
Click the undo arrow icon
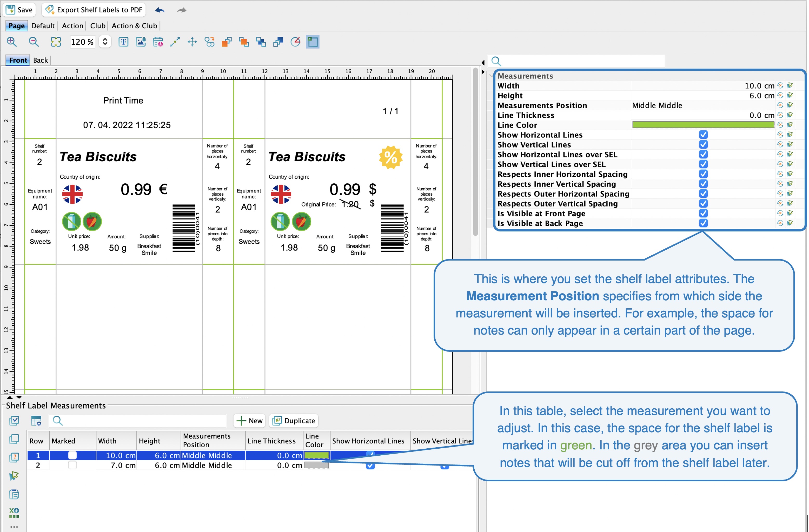160,10
